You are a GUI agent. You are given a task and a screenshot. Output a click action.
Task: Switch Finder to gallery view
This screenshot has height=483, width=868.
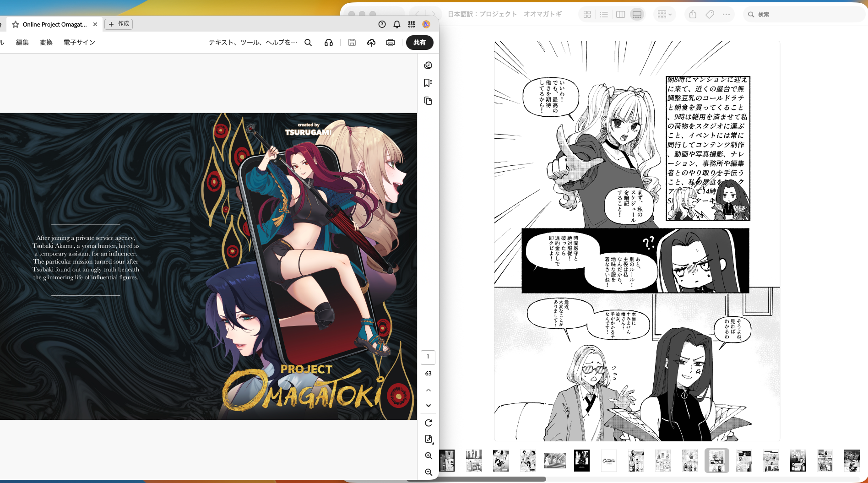[x=637, y=15]
